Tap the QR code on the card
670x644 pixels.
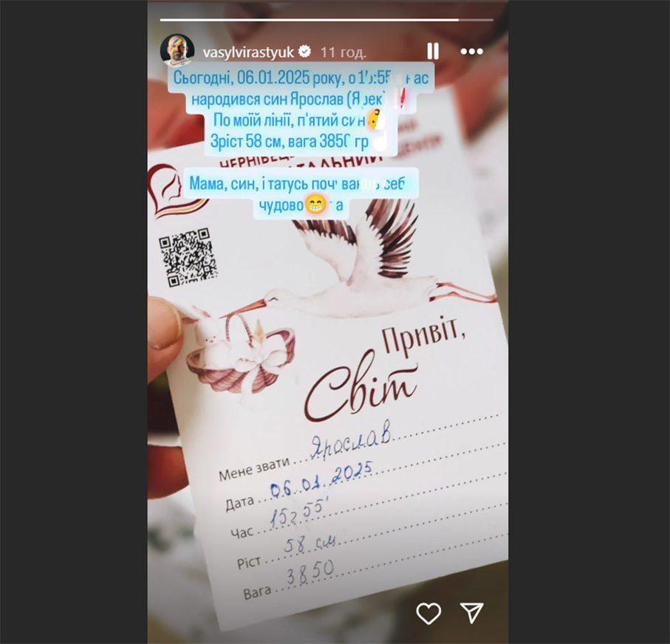pos(188,256)
